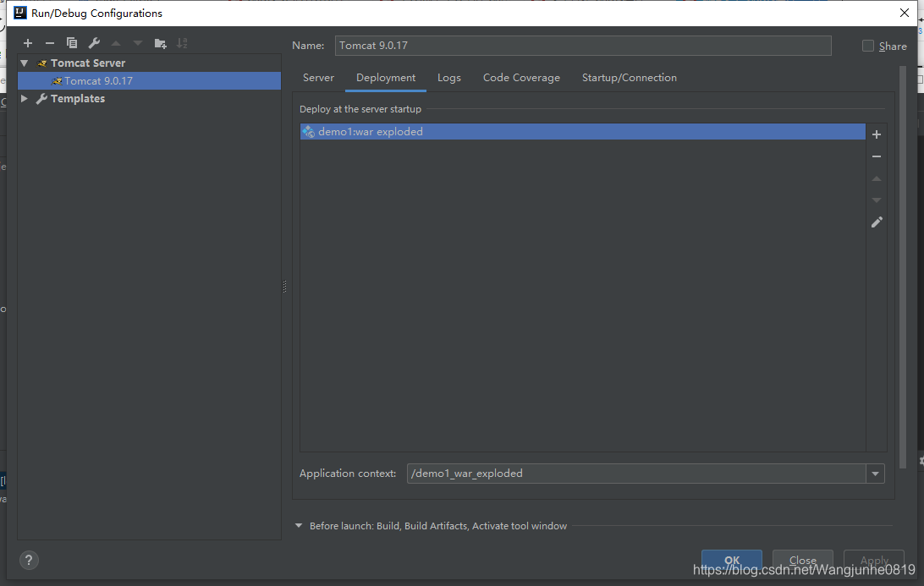The height and width of the screenshot is (586, 924).
Task: Add new configuration with plus icon
Action: 28,43
